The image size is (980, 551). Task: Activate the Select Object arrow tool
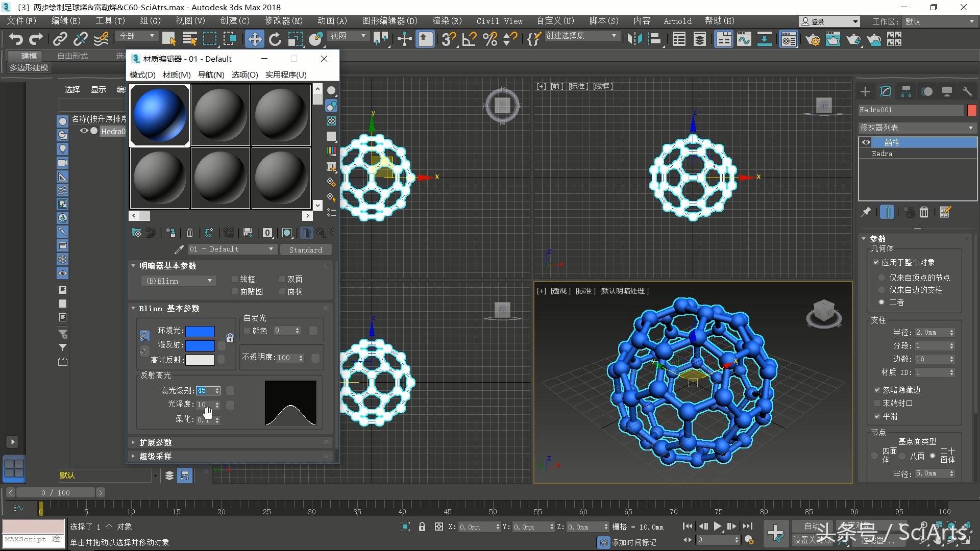169,39
